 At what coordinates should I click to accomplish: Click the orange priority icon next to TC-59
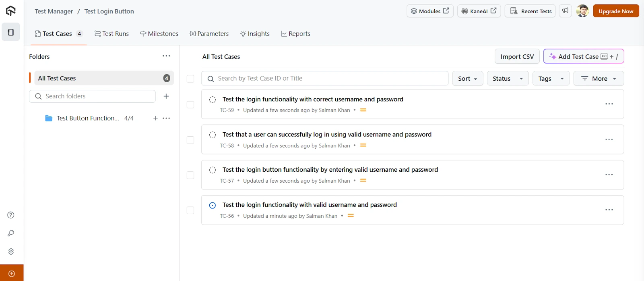363,109
